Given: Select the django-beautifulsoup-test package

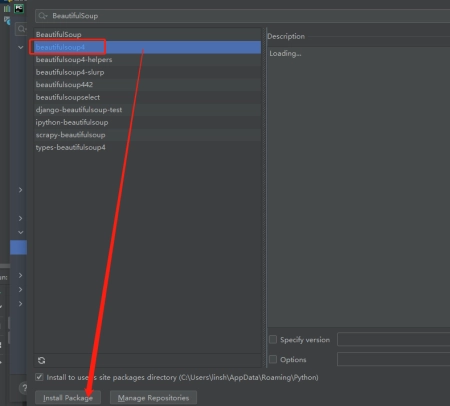Looking at the screenshot, I should 148,110.
